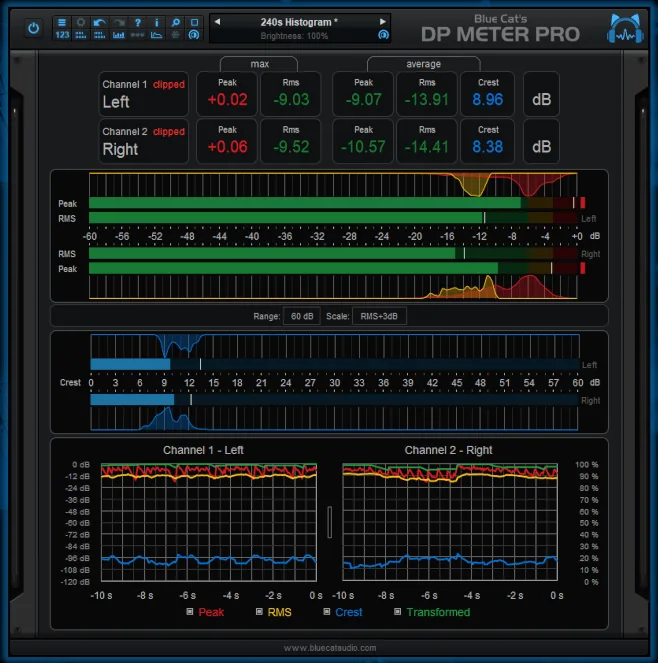Click the Right channel red clip indicator
The height and width of the screenshot is (663, 658).
582,268
